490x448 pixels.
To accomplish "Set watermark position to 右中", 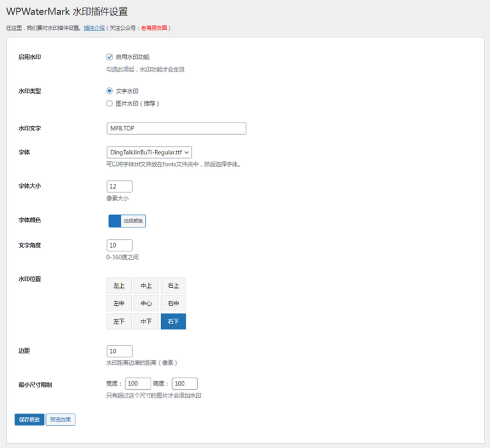I will point(173,303).
